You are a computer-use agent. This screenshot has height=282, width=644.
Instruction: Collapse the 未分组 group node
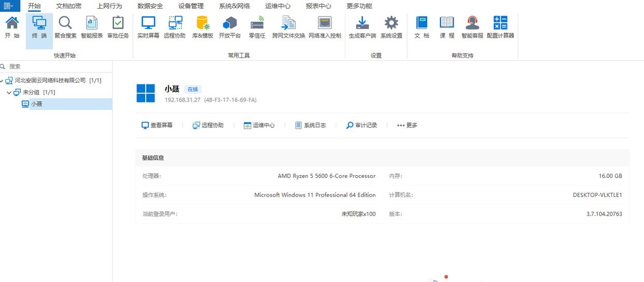tap(9, 92)
